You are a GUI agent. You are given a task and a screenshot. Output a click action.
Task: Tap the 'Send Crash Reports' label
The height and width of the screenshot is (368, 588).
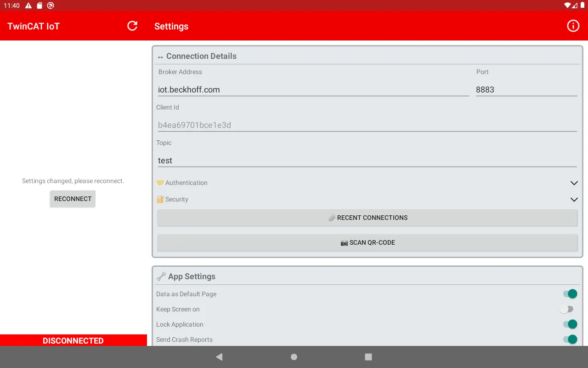184,339
